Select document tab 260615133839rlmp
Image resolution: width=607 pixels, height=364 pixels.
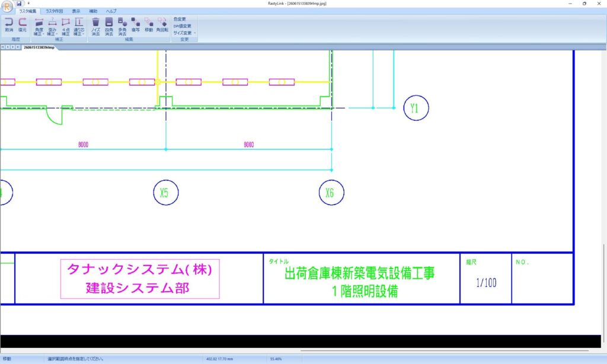39,47
